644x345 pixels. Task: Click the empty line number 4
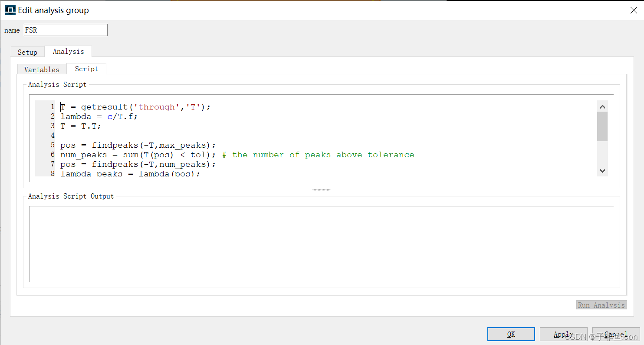click(53, 136)
